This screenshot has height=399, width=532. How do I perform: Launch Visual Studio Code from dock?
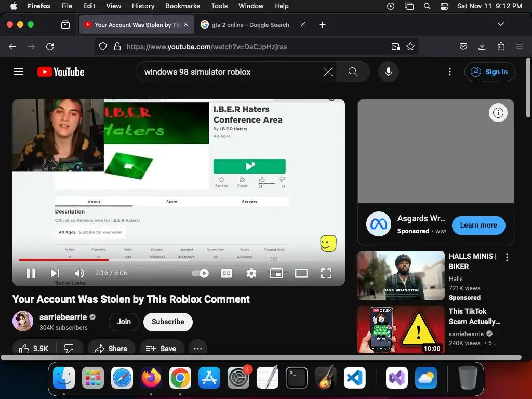(354, 377)
